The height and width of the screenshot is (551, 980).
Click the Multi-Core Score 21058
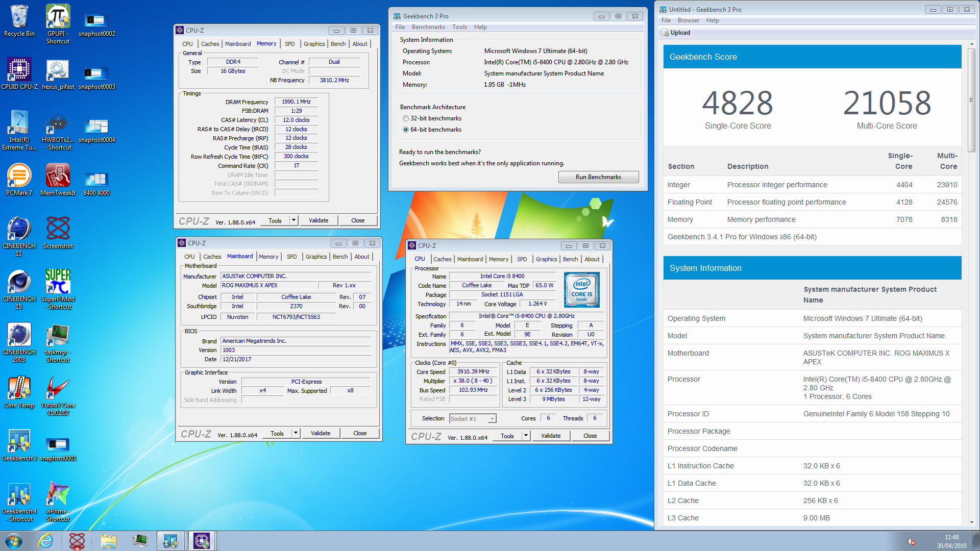click(887, 103)
